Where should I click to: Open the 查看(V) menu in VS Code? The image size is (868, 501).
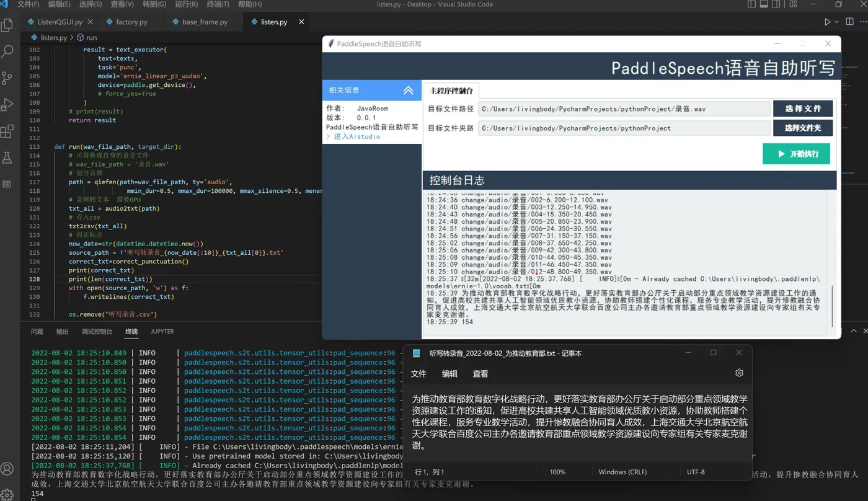click(122, 4)
